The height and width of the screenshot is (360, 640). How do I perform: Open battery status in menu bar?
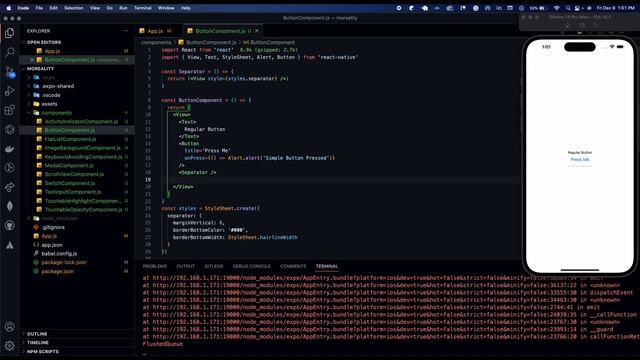coord(537,8)
